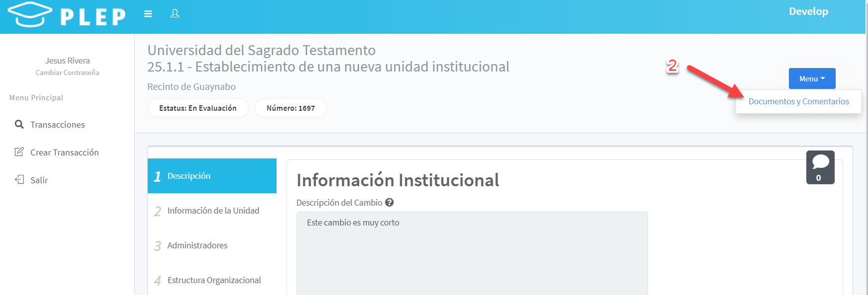This screenshot has width=868, height=295.
Task: Open the comments bubble showing 0
Action: (x=820, y=167)
